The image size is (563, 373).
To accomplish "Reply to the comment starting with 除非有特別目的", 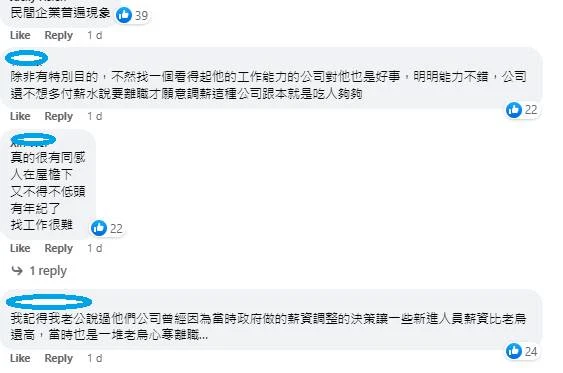I will coord(59,116).
